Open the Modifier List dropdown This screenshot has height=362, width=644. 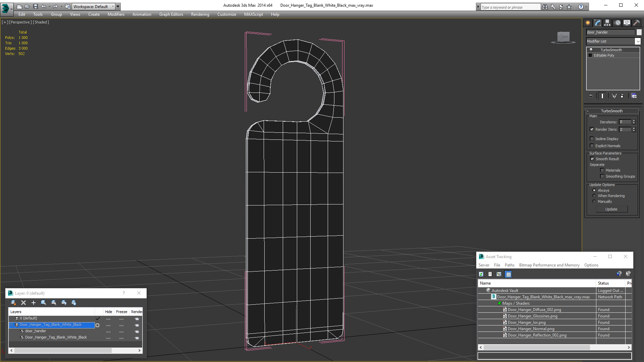click(638, 41)
